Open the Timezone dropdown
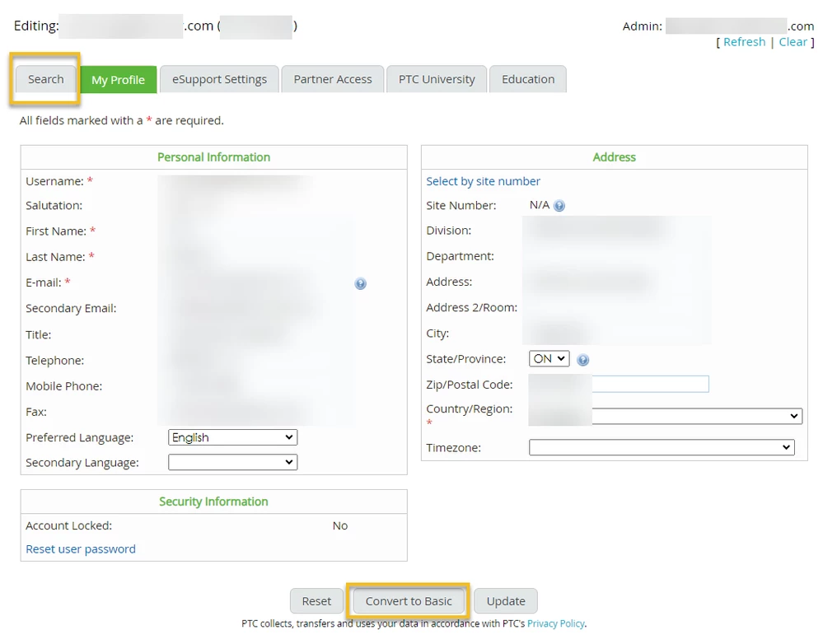 pos(662,447)
